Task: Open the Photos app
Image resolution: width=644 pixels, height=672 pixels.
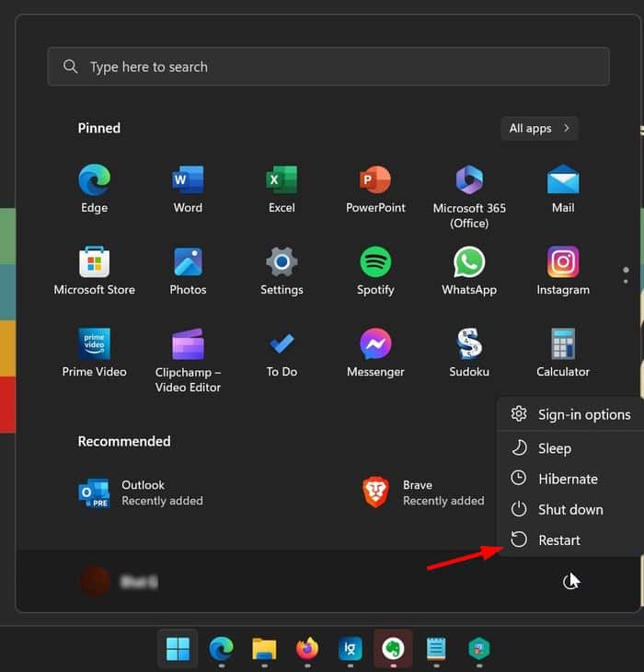Action: (x=188, y=271)
